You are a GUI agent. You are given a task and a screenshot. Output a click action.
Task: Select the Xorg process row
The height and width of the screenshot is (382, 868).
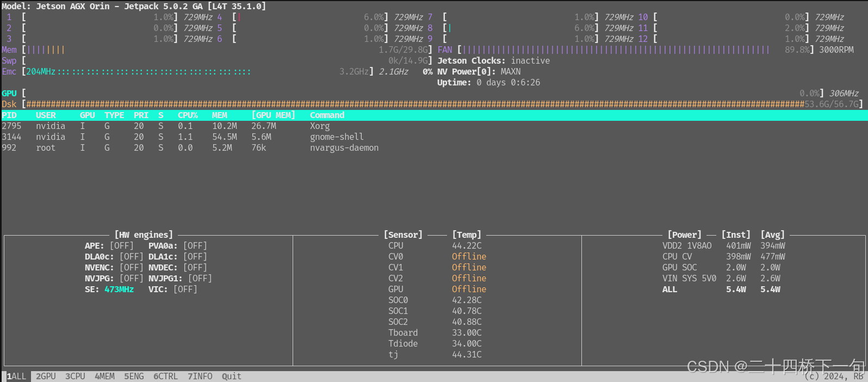(x=434, y=126)
